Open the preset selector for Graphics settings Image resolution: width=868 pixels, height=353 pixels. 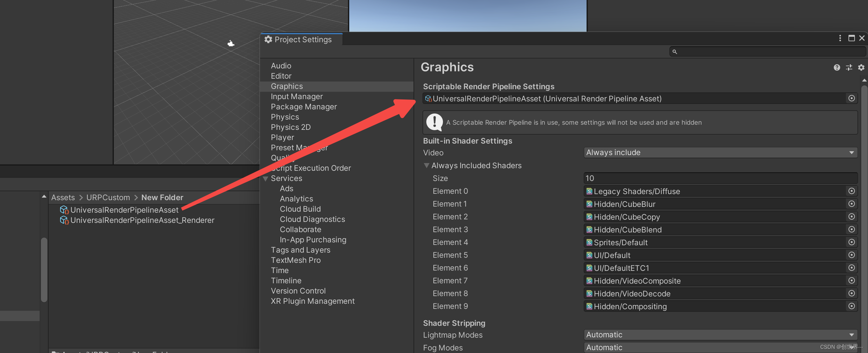849,67
